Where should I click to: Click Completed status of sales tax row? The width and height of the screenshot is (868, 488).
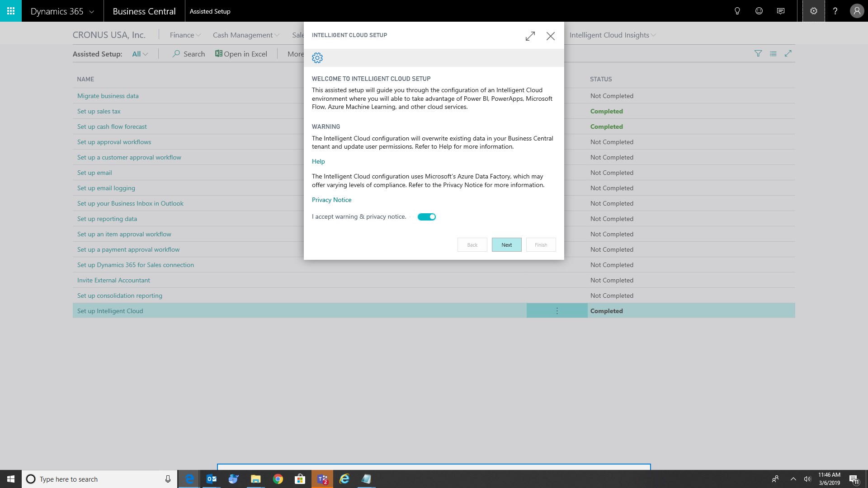606,111
